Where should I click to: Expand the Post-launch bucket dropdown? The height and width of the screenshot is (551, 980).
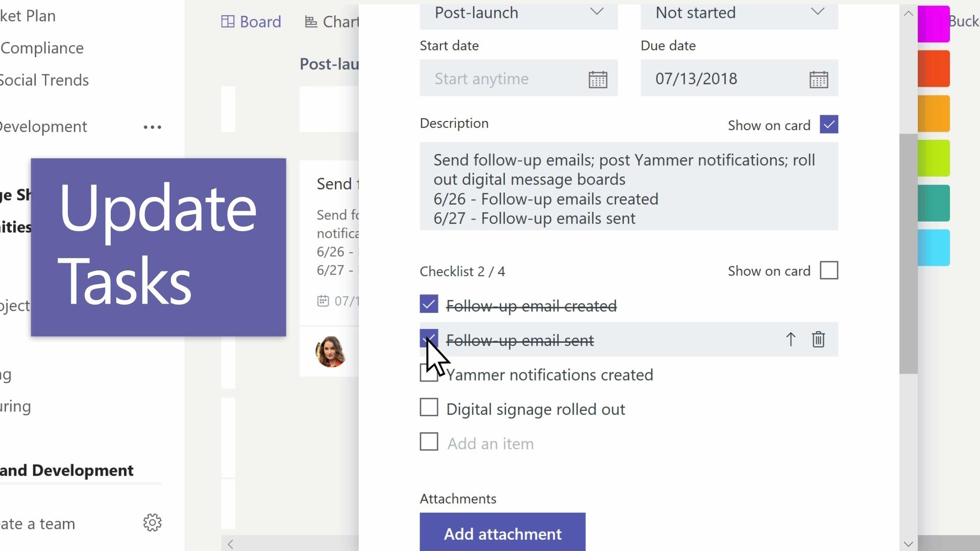596,12
